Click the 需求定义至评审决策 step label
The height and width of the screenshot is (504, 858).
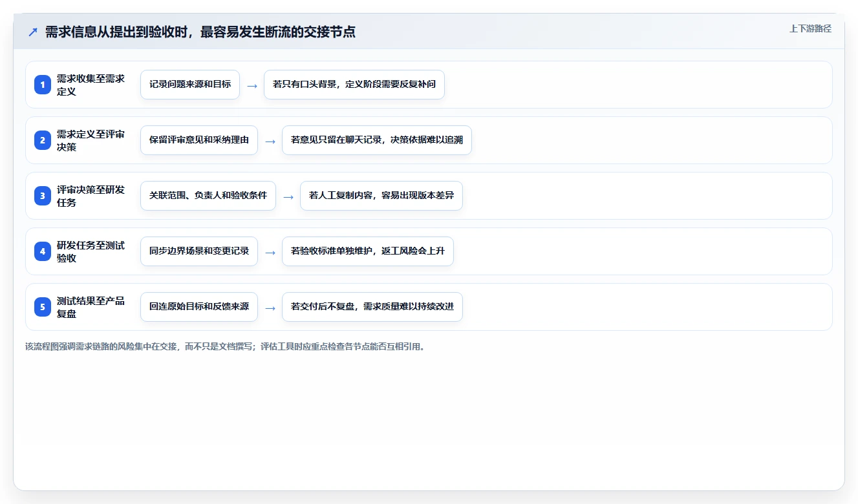click(x=91, y=140)
